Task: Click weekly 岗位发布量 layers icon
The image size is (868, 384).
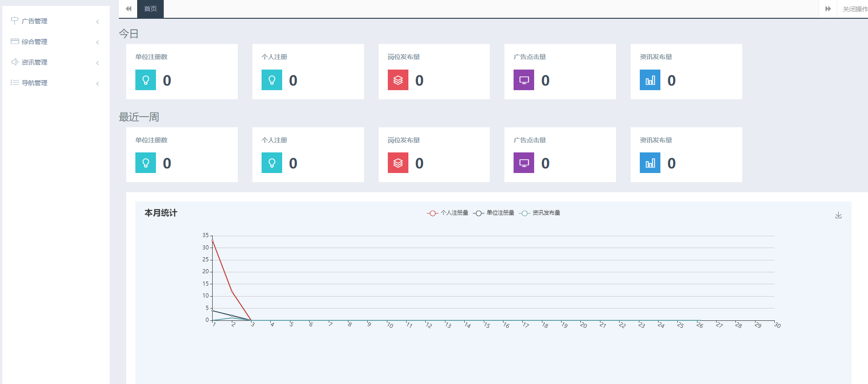Action: point(398,163)
